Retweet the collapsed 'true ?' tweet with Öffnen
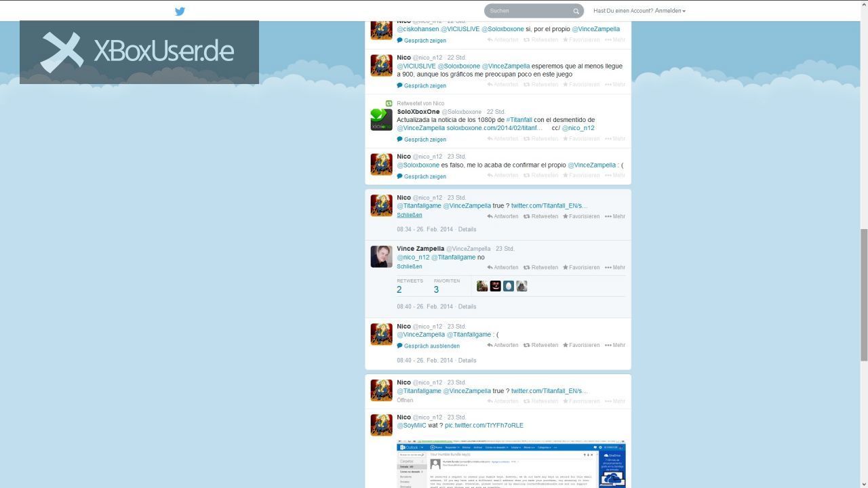 (x=540, y=401)
